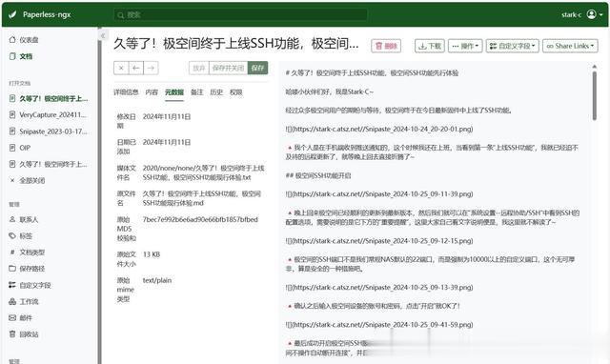Switch to the 内容 content tab

point(152,92)
